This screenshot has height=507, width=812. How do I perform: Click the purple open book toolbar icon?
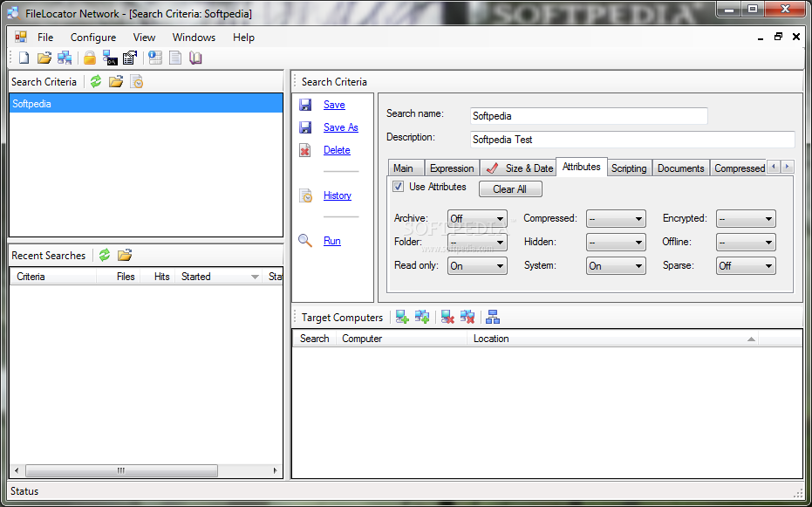pyautogui.click(x=195, y=58)
